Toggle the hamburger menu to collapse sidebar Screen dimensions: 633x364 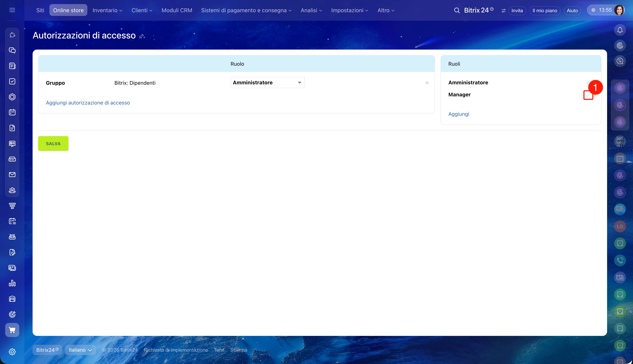pos(12,10)
